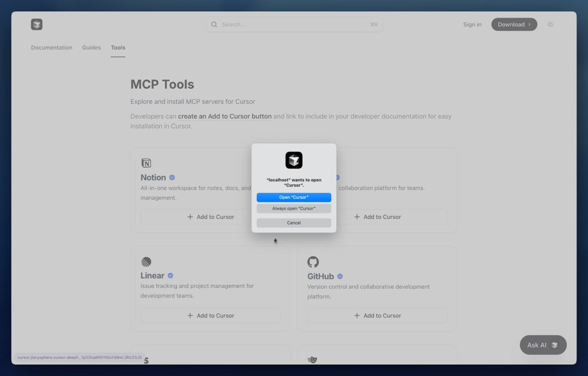Click the Cursor app icon in dialog
This screenshot has height=376, width=588.
tap(294, 160)
